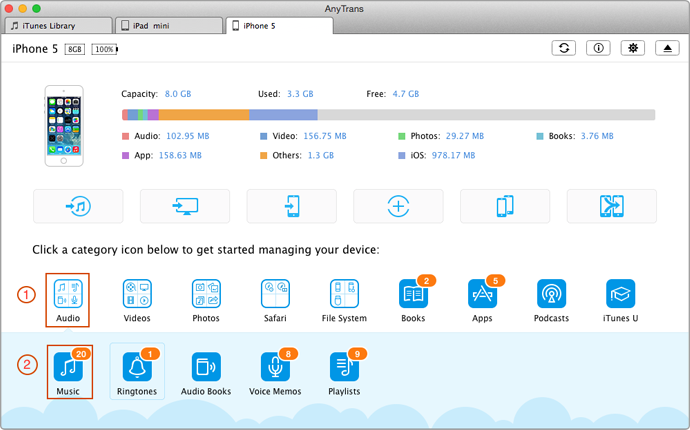This screenshot has width=690, height=430.
Task: Minimize the AnyTrans window
Action: coord(22,8)
